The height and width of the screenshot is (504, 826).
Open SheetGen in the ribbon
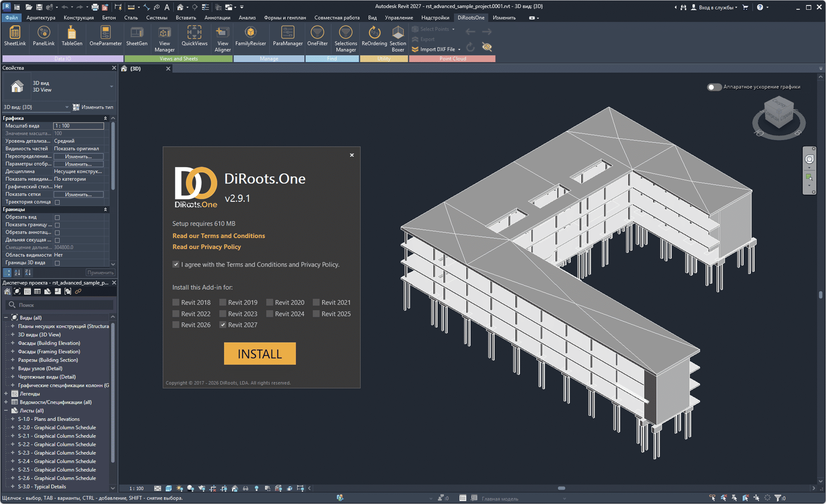pos(136,36)
